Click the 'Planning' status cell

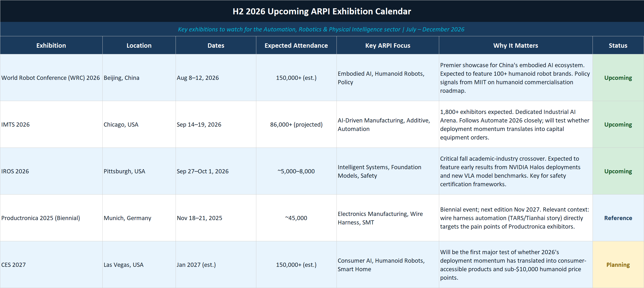(x=618, y=264)
